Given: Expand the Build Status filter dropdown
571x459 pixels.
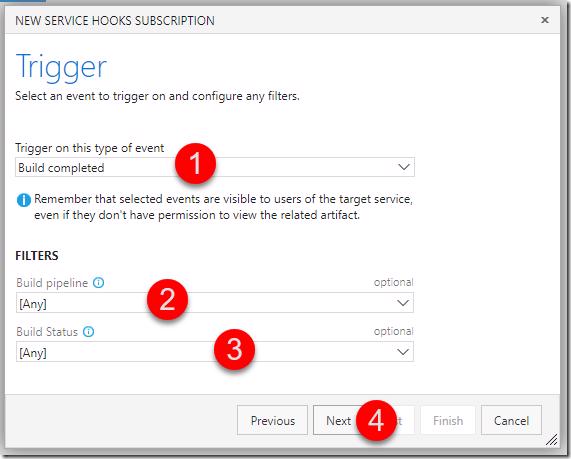Looking at the screenshot, I should 215,352.
